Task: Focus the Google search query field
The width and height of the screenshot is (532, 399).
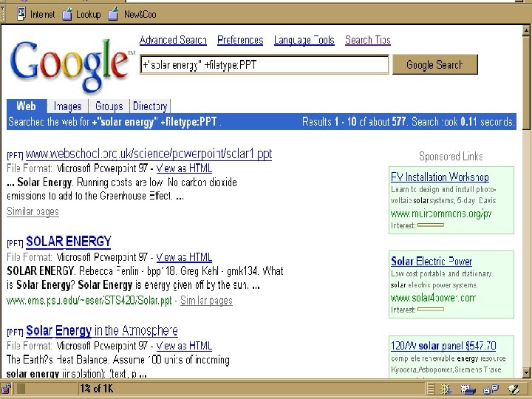Action: coord(265,64)
